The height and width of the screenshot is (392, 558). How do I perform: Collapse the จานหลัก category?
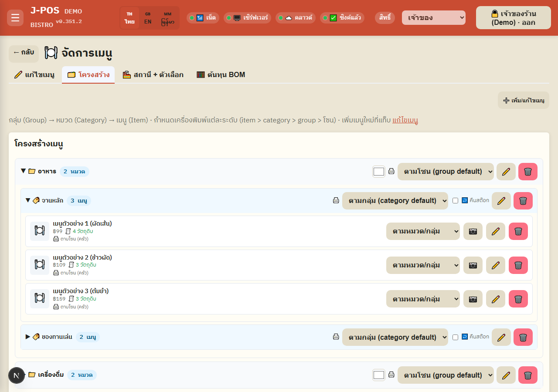28,200
